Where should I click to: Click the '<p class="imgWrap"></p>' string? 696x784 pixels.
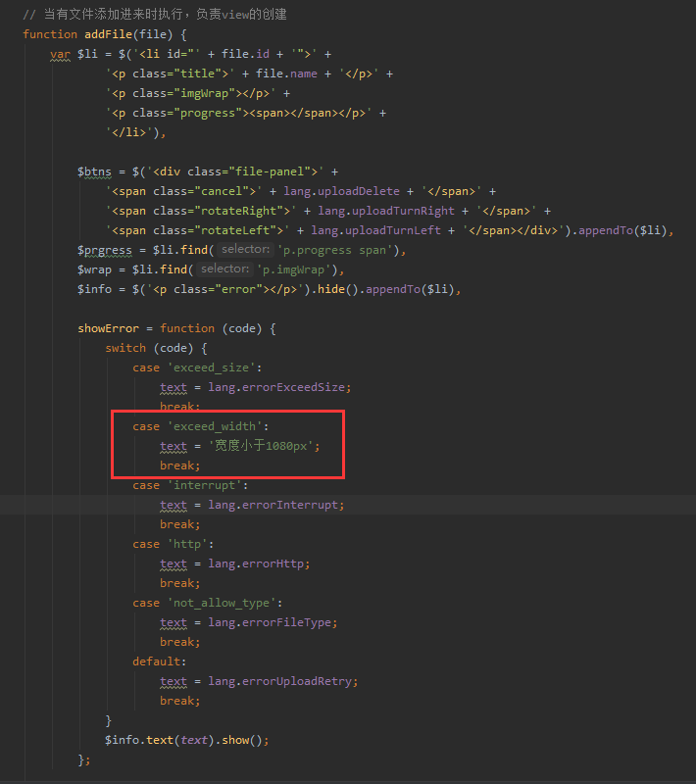[190, 93]
